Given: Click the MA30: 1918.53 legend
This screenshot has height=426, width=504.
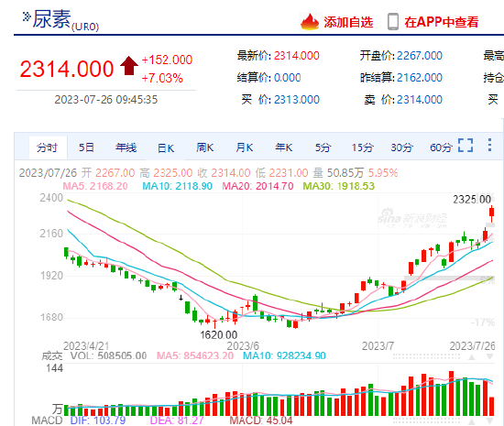Looking at the screenshot, I should [x=339, y=186].
